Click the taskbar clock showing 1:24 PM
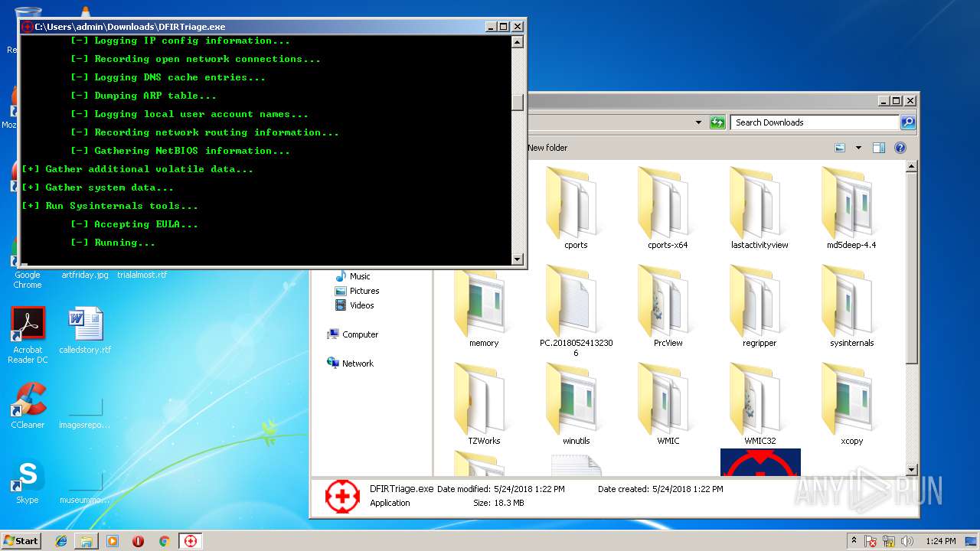 click(941, 541)
